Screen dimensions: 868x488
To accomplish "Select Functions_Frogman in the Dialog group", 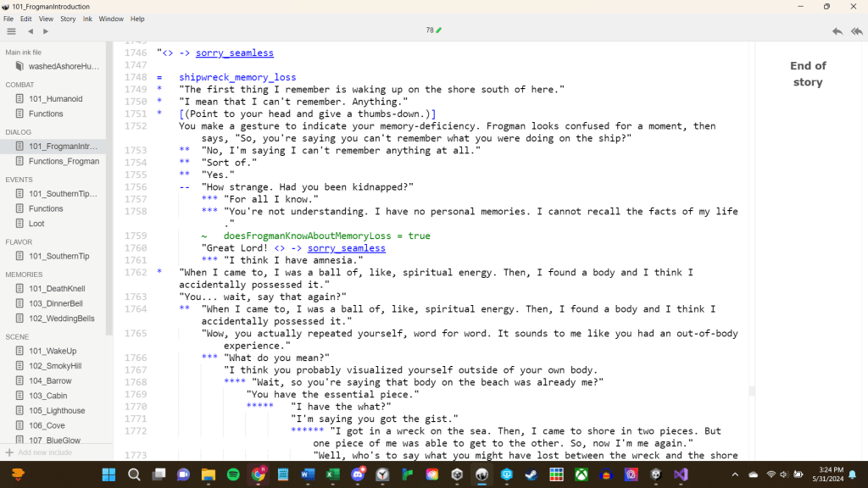I will (64, 161).
